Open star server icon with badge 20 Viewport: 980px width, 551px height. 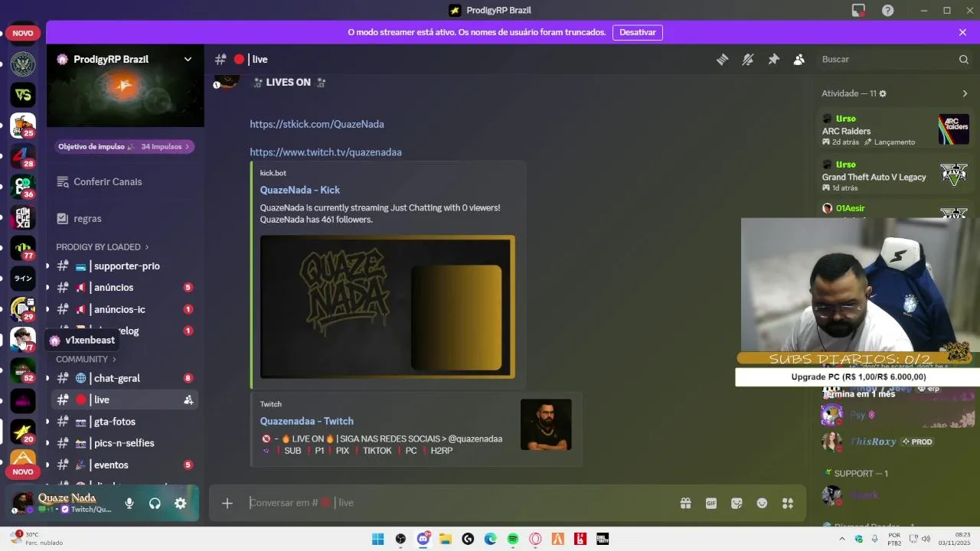pos(23,432)
